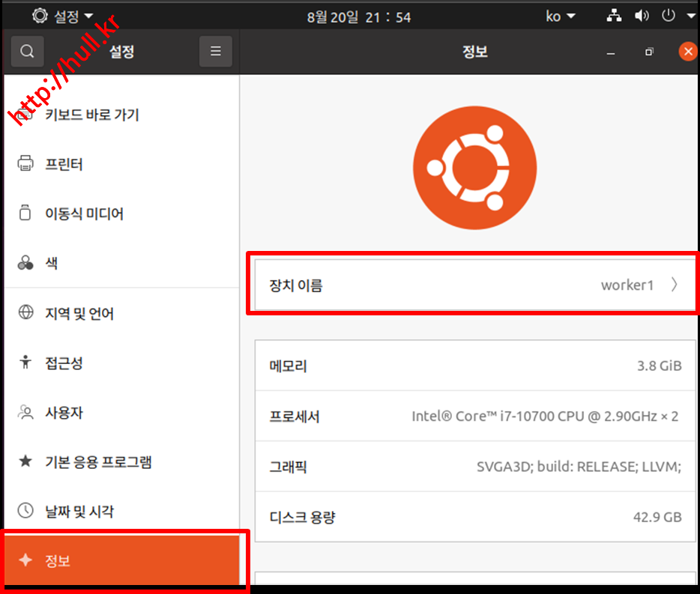Open 지역 및 언어 settings

click(121, 313)
